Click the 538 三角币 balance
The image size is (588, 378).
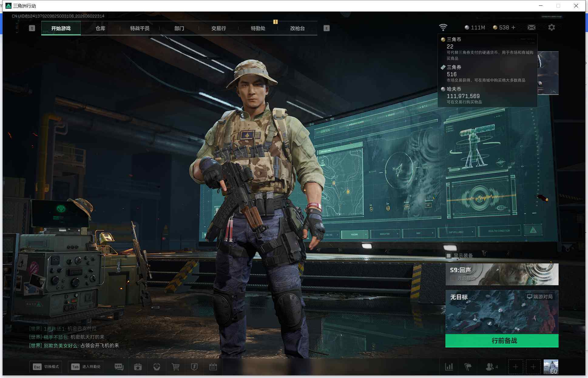[x=501, y=28]
